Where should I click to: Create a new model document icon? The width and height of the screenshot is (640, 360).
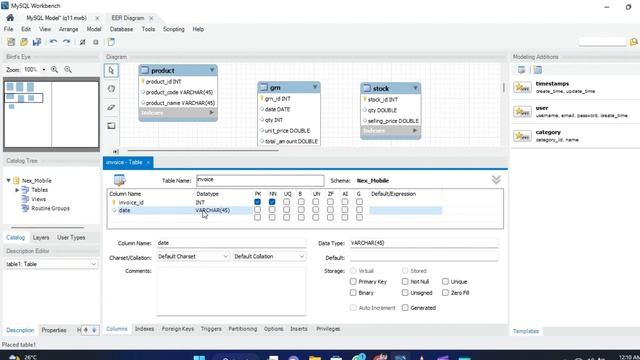pos(11,42)
